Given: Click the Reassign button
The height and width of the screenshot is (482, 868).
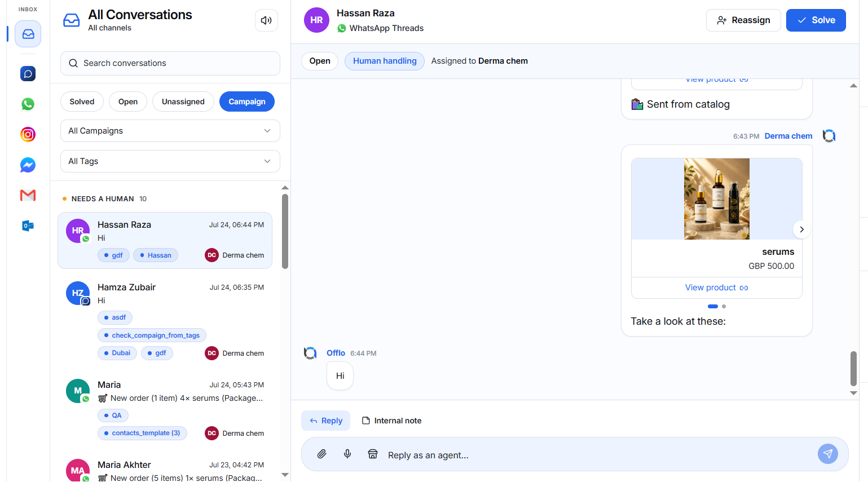Looking at the screenshot, I should (743, 20).
